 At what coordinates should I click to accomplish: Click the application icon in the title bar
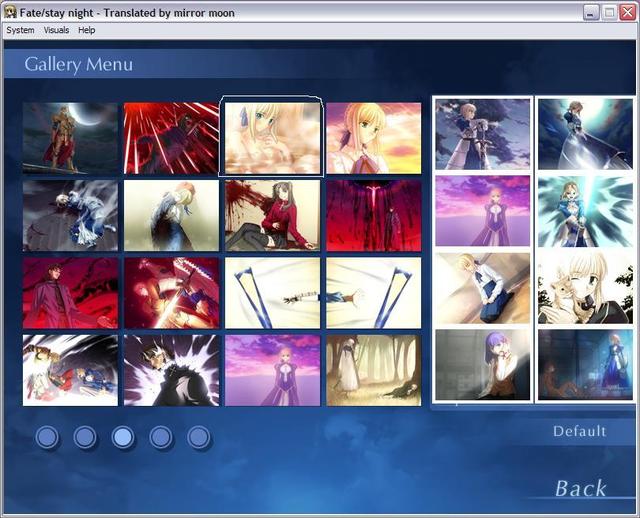[x=10, y=13]
